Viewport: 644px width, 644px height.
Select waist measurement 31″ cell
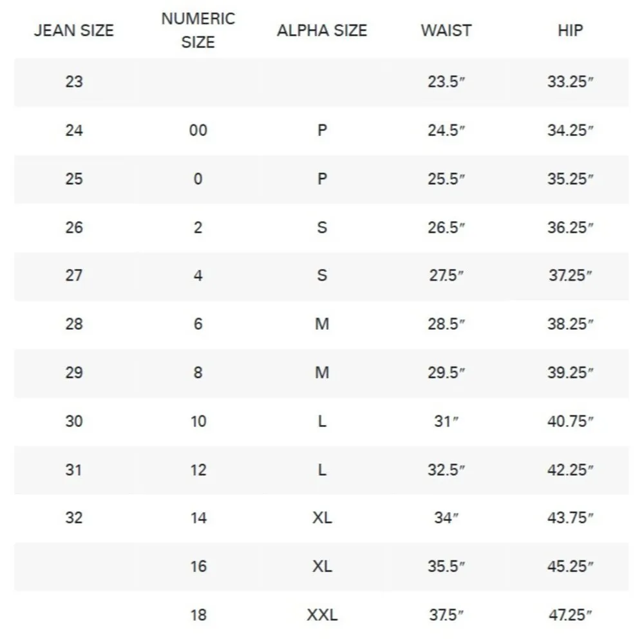coord(446,421)
